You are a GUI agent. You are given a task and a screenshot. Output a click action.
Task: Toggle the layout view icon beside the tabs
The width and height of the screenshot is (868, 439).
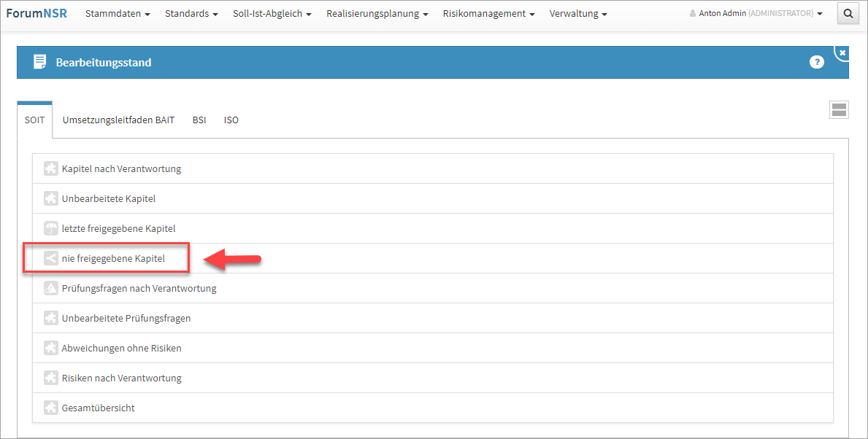coord(840,109)
